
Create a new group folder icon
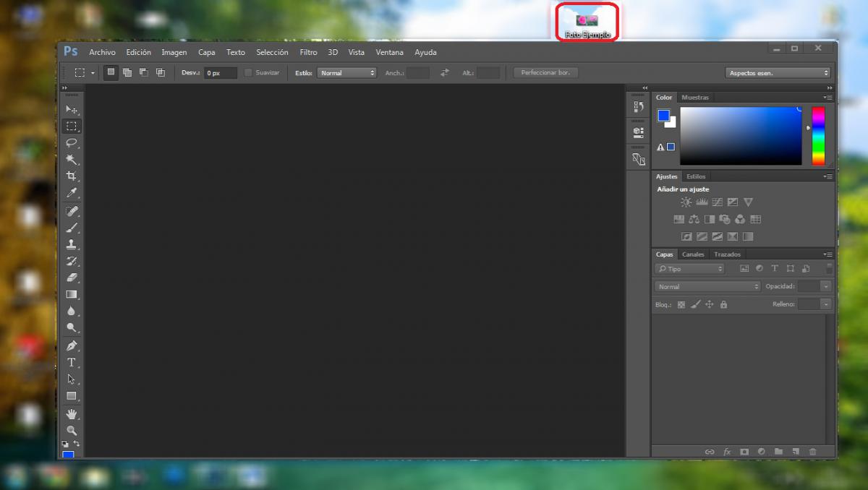click(778, 452)
